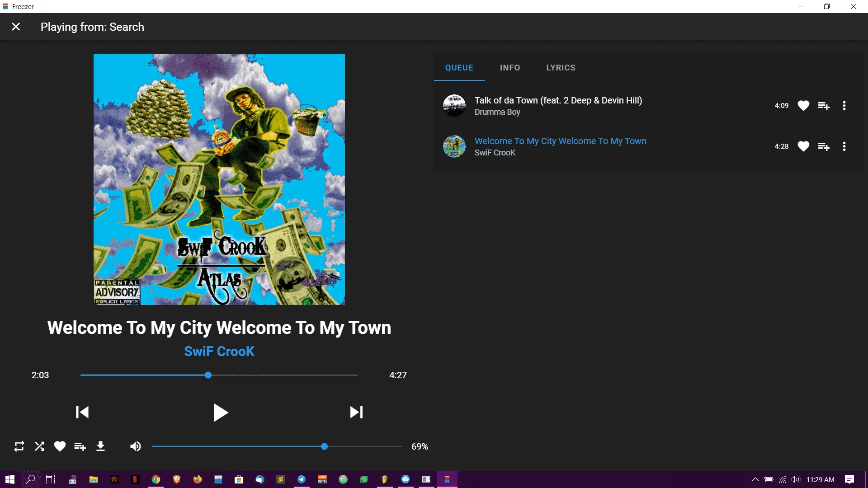Open Telegram from the taskbar
Screen dimensions: 868x488
[x=302, y=479]
